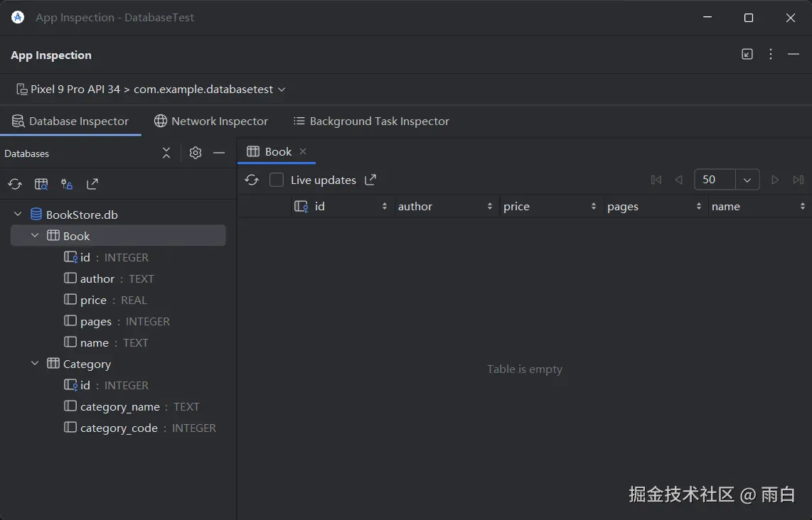
Task: Click App Inspection window mode icon
Action: point(747,54)
